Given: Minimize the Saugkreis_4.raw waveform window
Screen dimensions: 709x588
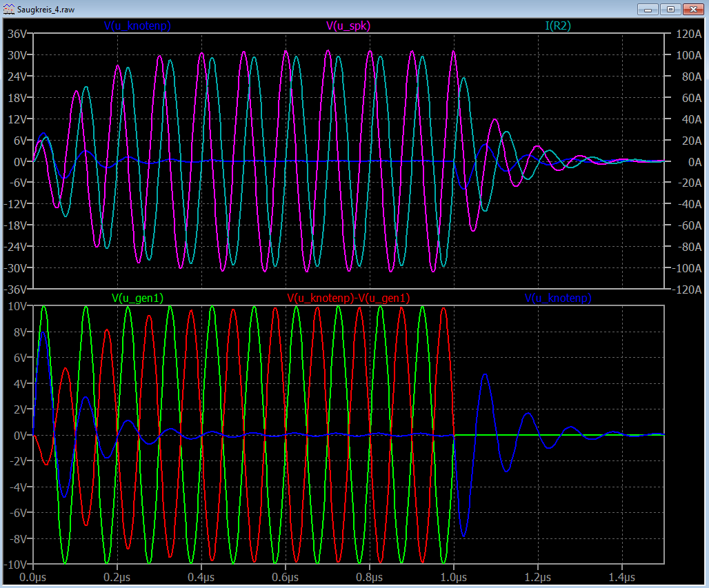Looking at the screenshot, I should tap(648, 9).
